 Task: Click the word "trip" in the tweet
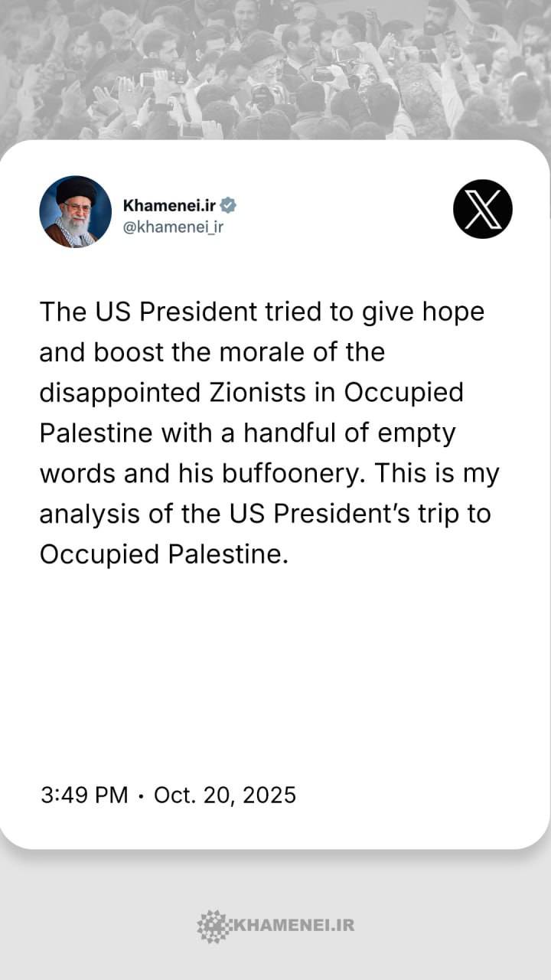[x=434, y=512]
